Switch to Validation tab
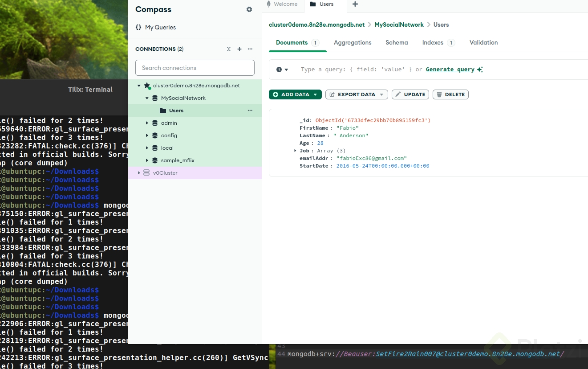 pos(483,43)
